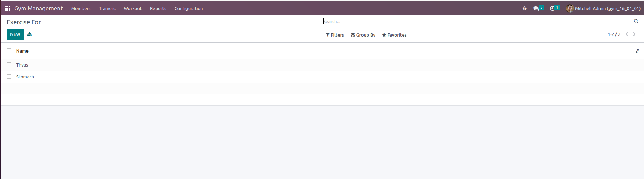Open optional columns adjust icon

637,51
